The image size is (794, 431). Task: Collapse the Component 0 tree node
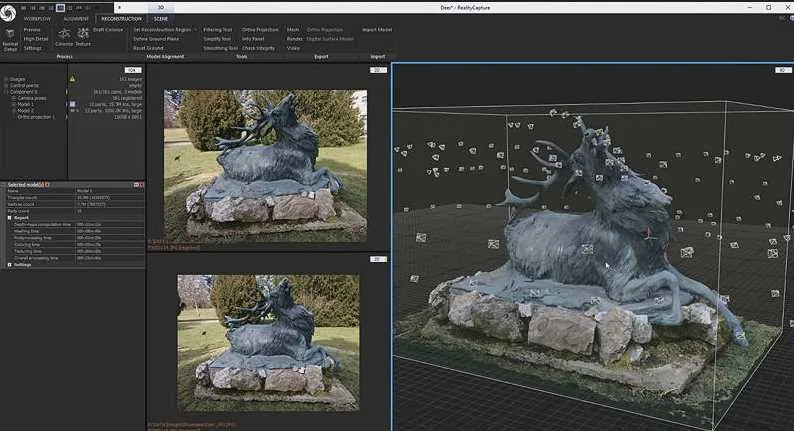tap(6, 92)
